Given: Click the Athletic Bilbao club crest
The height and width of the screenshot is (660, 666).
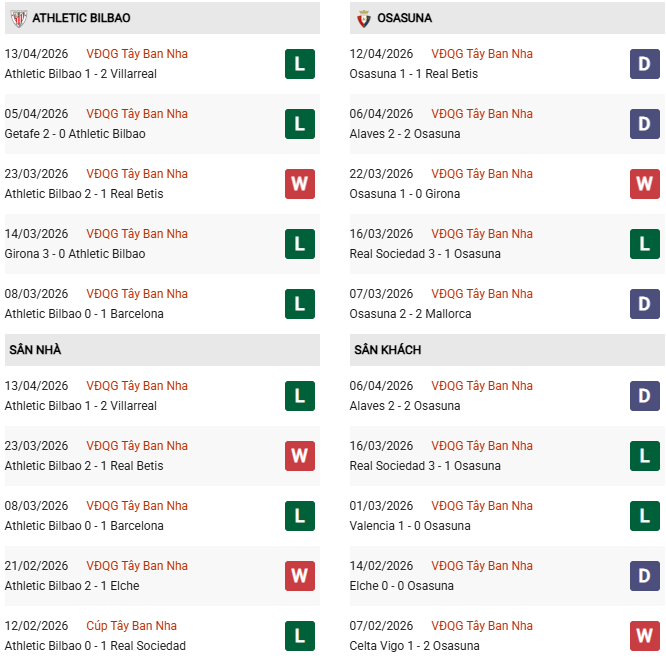Looking at the screenshot, I should click(x=18, y=18).
